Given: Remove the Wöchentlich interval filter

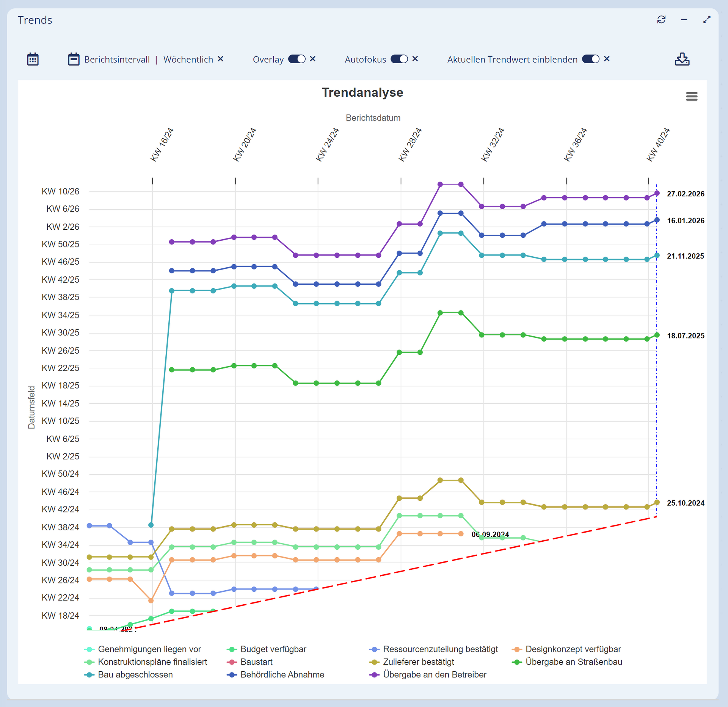Looking at the screenshot, I should pos(220,59).
